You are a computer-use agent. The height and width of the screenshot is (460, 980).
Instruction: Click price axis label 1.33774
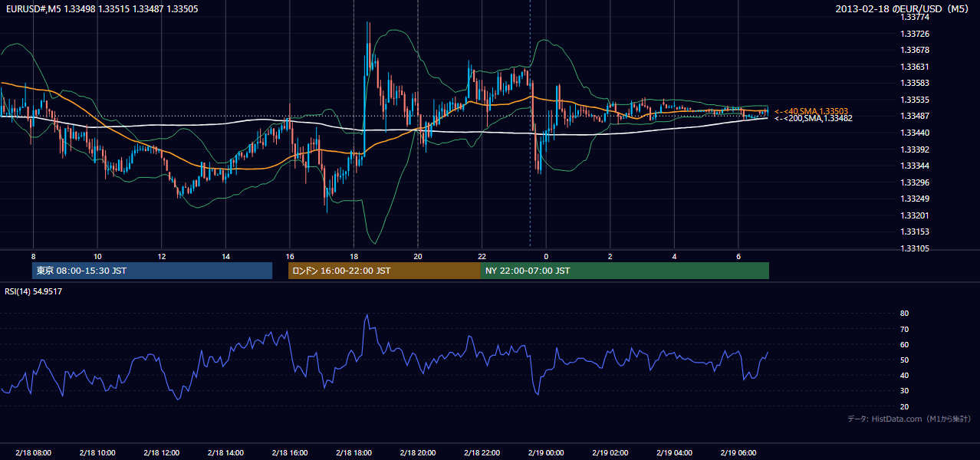[914, 17]
